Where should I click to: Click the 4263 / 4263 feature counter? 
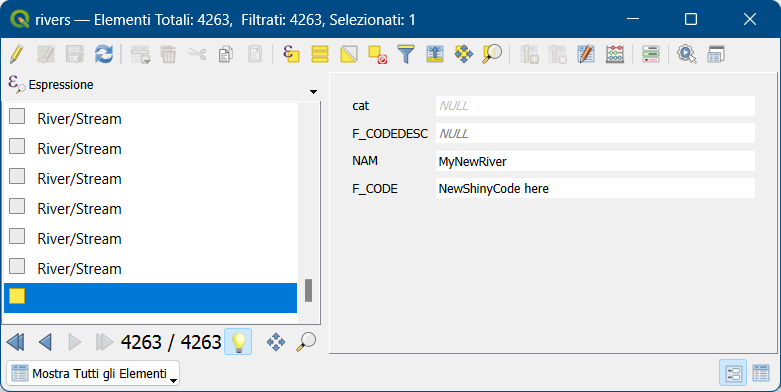tap(171, 342)
